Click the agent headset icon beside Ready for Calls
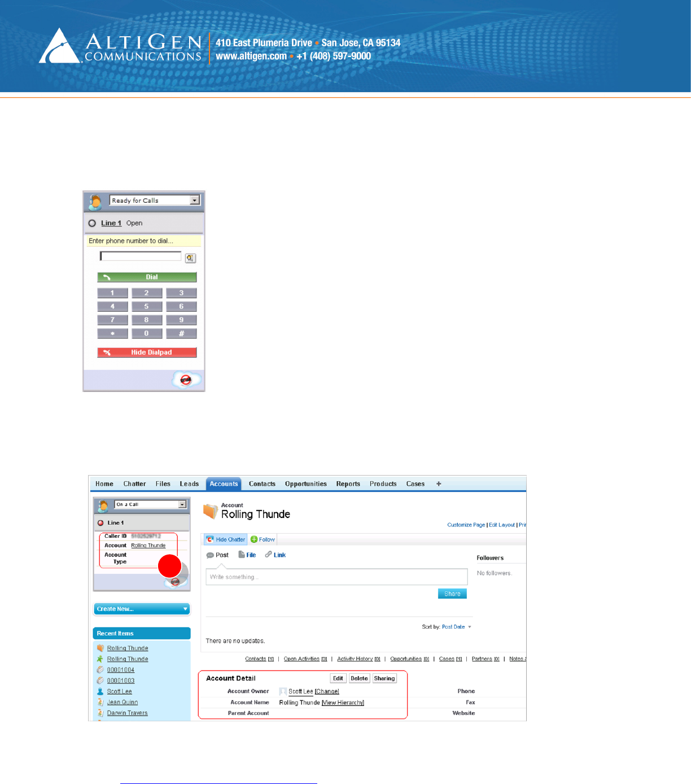Screen dimensions: 691x784 coord(95,202)
